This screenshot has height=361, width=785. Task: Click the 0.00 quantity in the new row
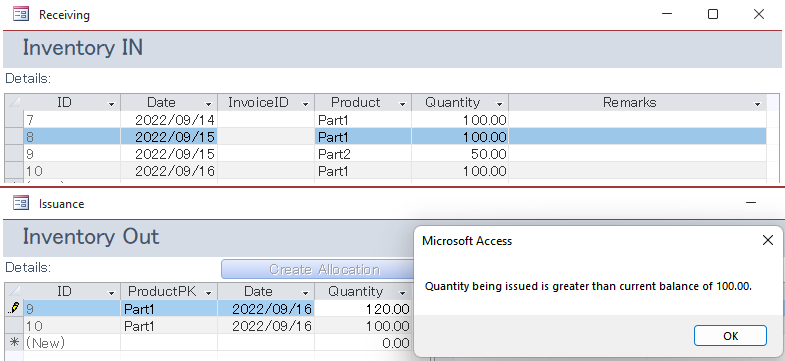(x=363, y=342)
